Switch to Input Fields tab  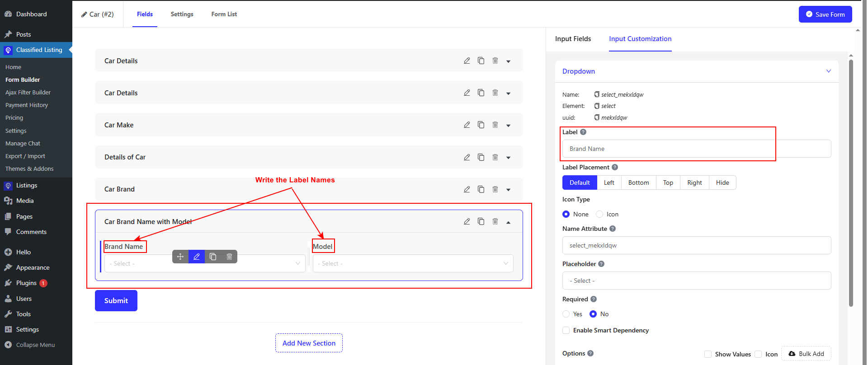573,39
